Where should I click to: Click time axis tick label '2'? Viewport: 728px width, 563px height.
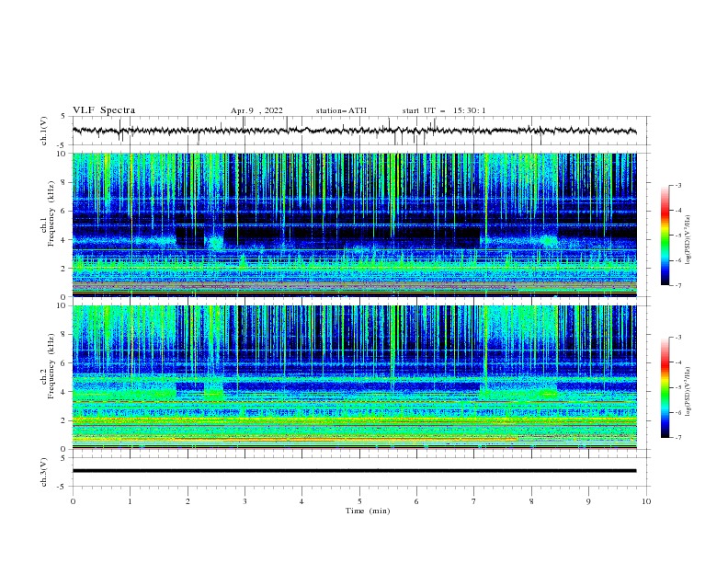188,501
